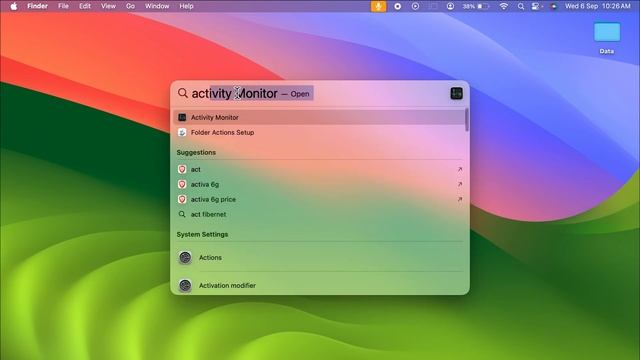The height and width of the screenshot is (360, 640).
Task: Click the Spotlight results scrollbar
Action: coord(467,120)
